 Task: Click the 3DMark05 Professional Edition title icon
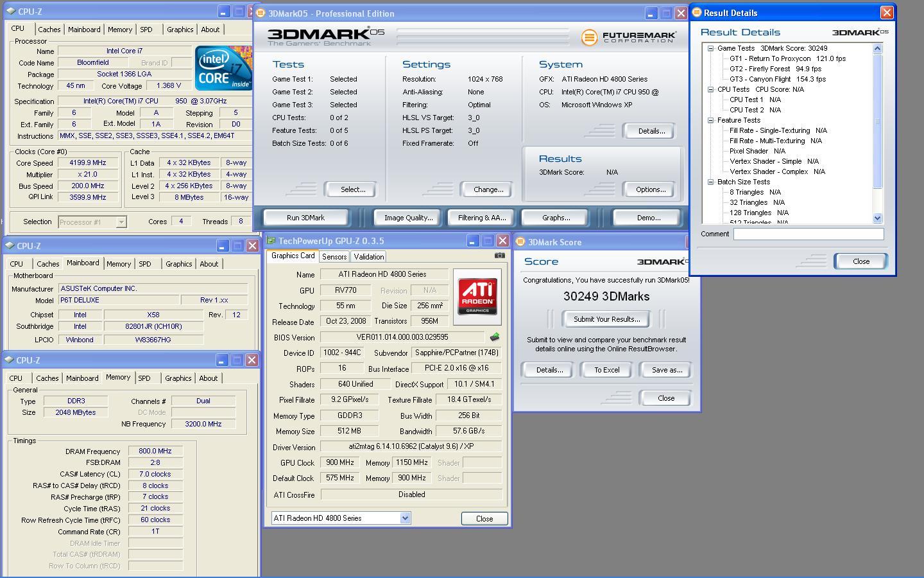point(261,13)
